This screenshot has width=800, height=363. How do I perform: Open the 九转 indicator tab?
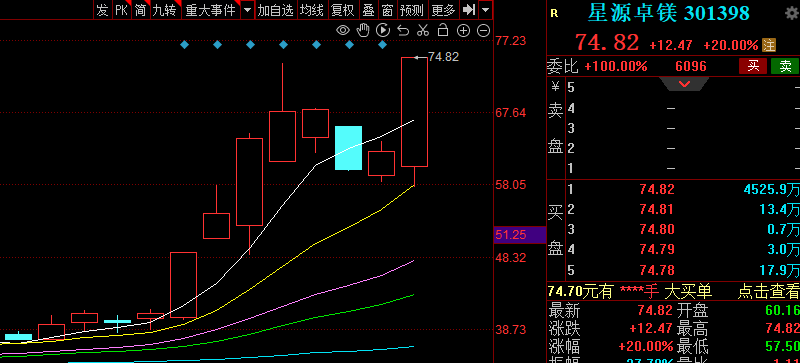click(164, 10)
